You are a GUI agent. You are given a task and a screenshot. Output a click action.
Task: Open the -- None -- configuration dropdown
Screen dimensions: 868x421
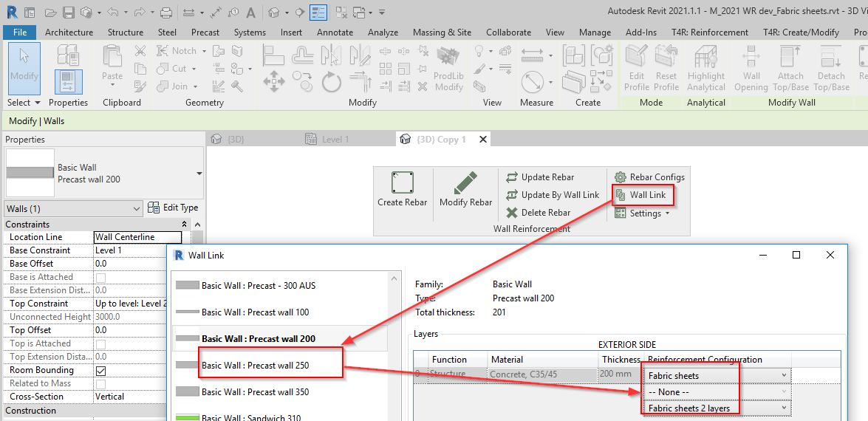coord(717,391)
